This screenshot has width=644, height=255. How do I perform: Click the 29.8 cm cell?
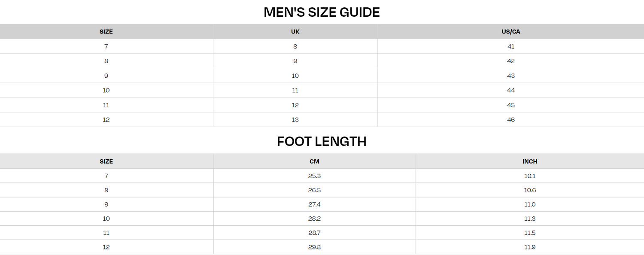(314, 247)
